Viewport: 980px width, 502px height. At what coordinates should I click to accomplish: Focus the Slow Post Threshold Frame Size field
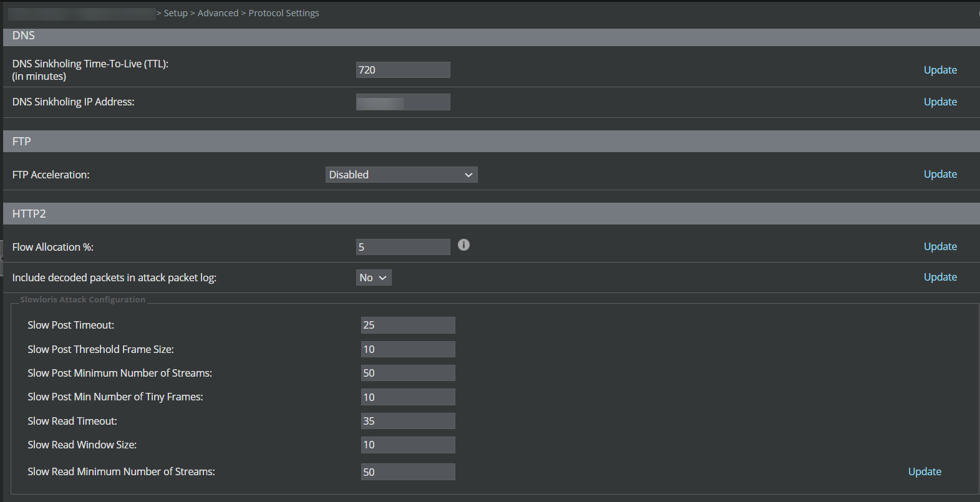pos(408,349)
